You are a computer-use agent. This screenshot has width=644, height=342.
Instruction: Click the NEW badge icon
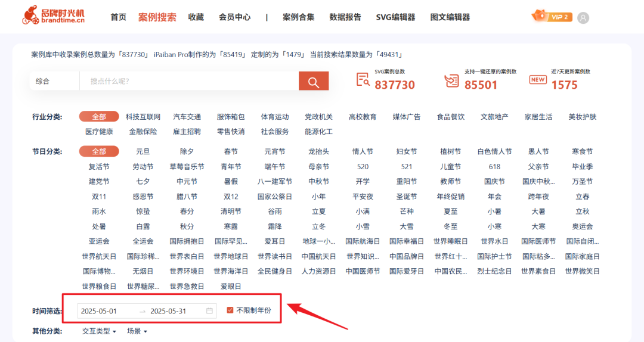(x=538, y=80)
